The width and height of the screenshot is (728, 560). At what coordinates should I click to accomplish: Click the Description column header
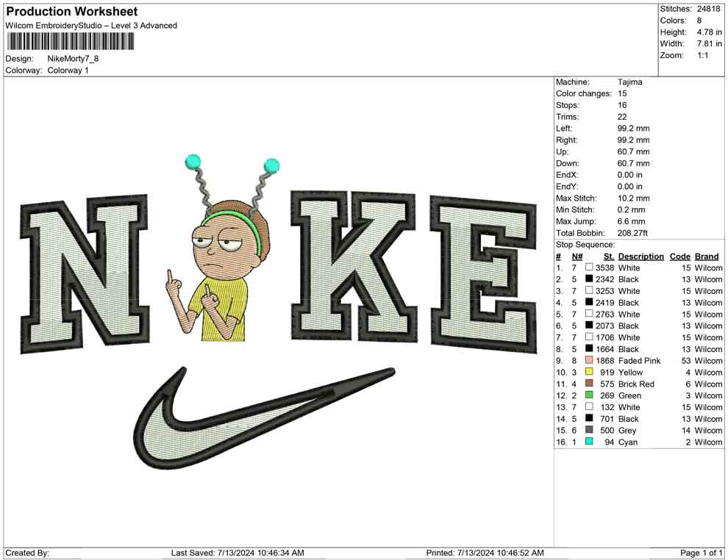tap(640, 256)
